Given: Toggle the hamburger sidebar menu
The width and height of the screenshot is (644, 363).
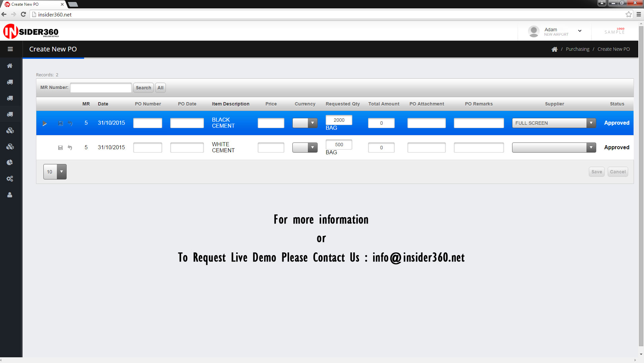Looking at the screenshot, I should [10, 49].
